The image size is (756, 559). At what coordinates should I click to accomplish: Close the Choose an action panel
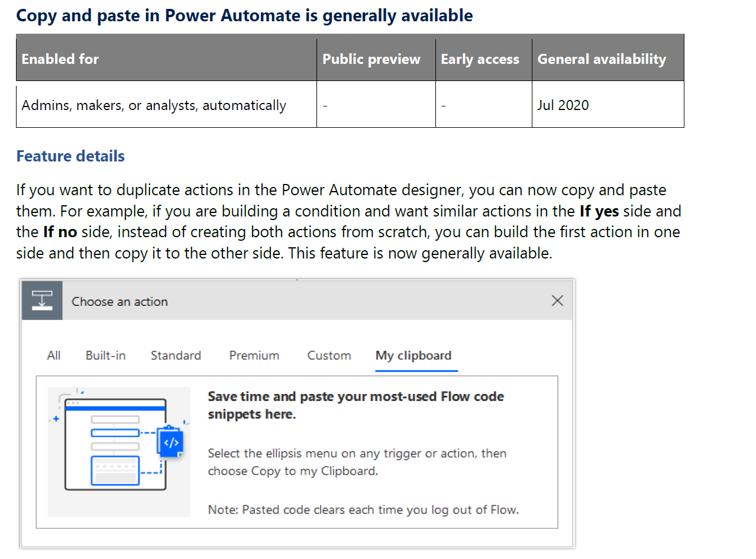[557, 300]
